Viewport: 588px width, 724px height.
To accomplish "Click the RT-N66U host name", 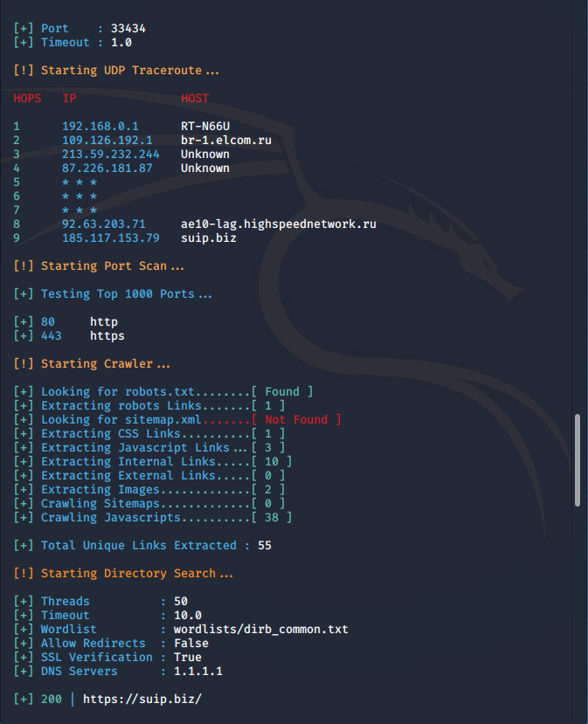I will [x=205, y=127].
